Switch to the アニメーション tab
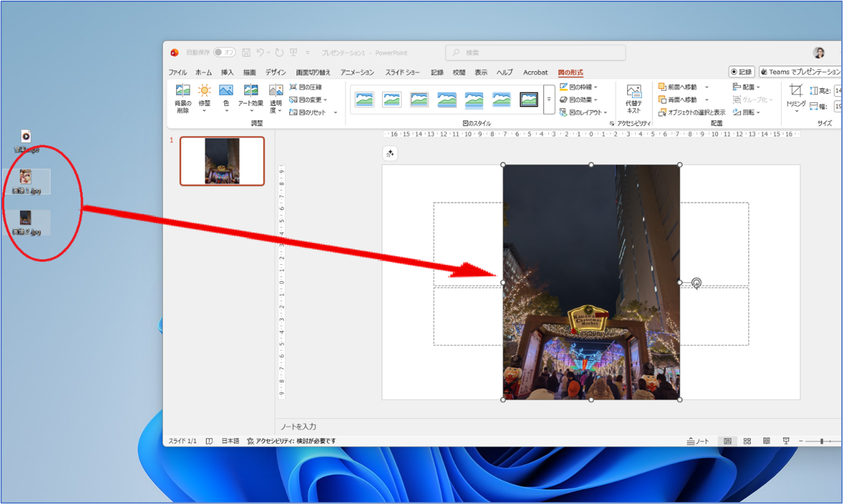The image size is (843, 504). 357,72
